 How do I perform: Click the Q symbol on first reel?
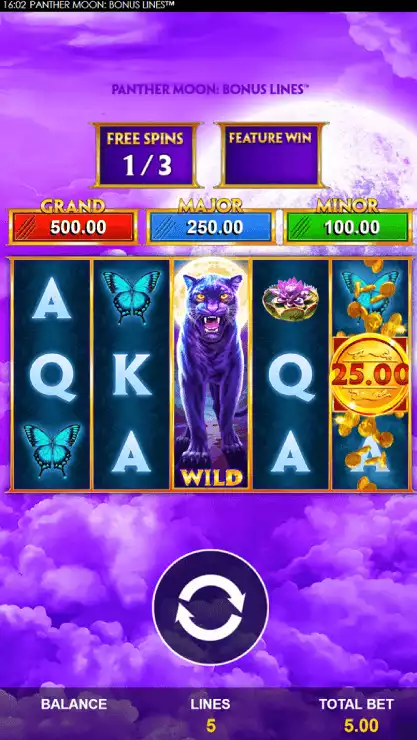point(52,376)
